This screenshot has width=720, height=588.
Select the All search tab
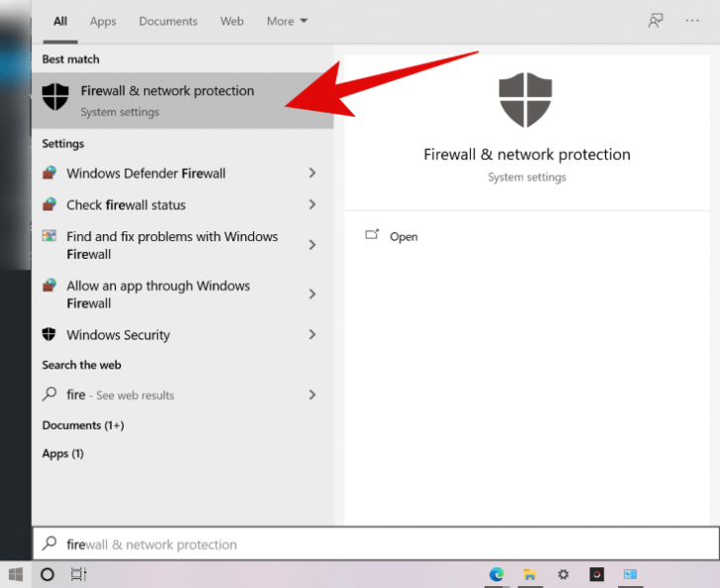pos(60,21)
